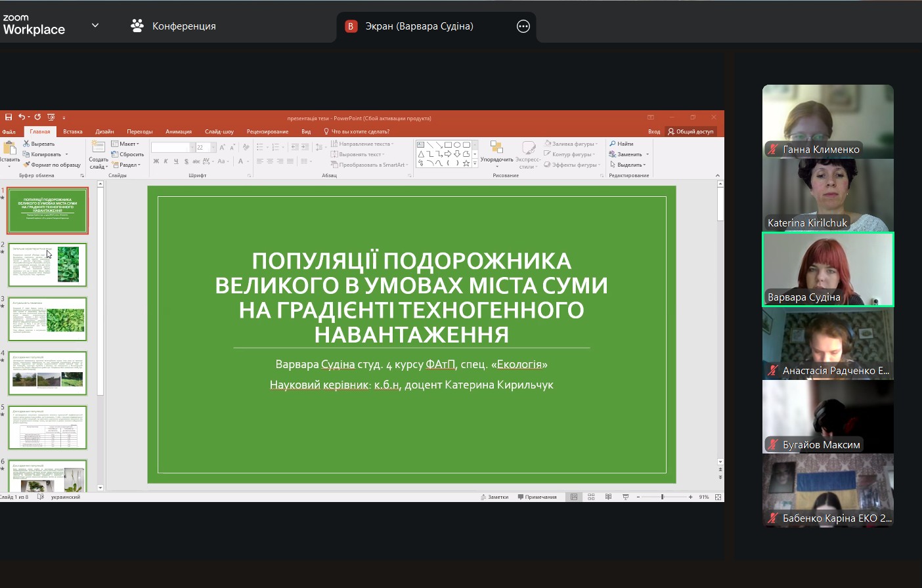Toggle Notes (Заметки) pane in status bar
This screenshot has height=588, width=922.
click(x=494, y=497)
